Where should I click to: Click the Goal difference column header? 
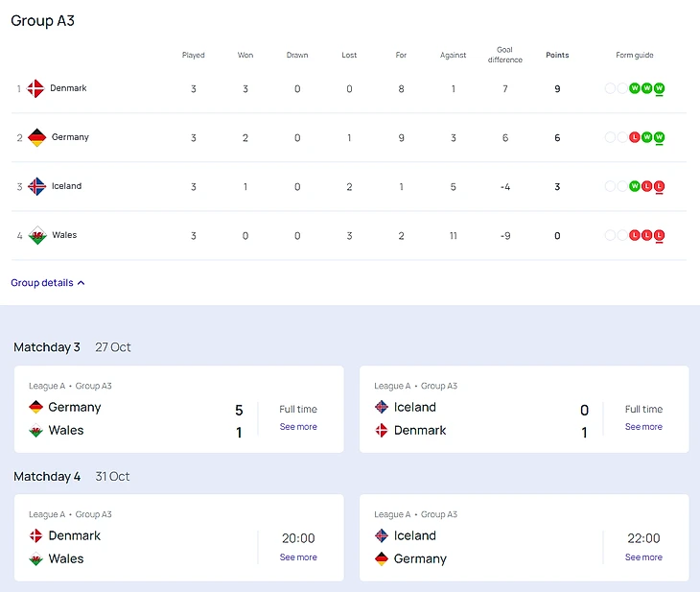pyautogui.click(x=504, y=55)
